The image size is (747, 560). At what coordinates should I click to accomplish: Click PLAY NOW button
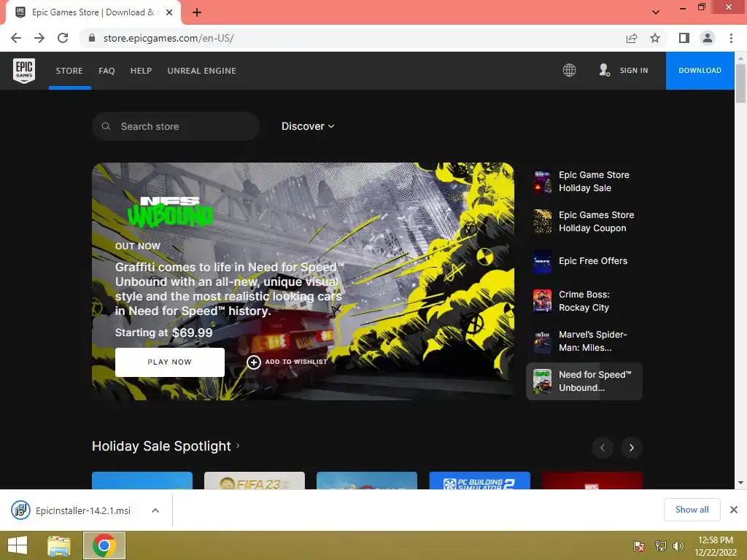[x=169, y=362]
